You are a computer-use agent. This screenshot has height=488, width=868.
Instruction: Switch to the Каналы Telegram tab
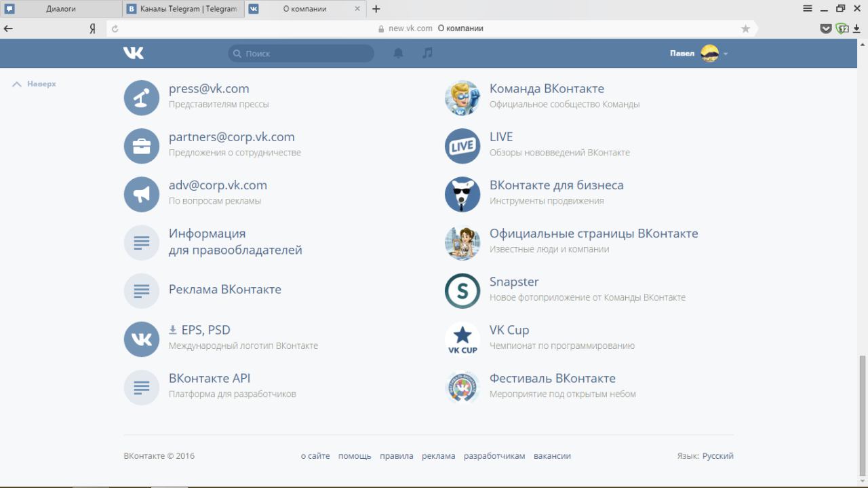coord(183,9)
